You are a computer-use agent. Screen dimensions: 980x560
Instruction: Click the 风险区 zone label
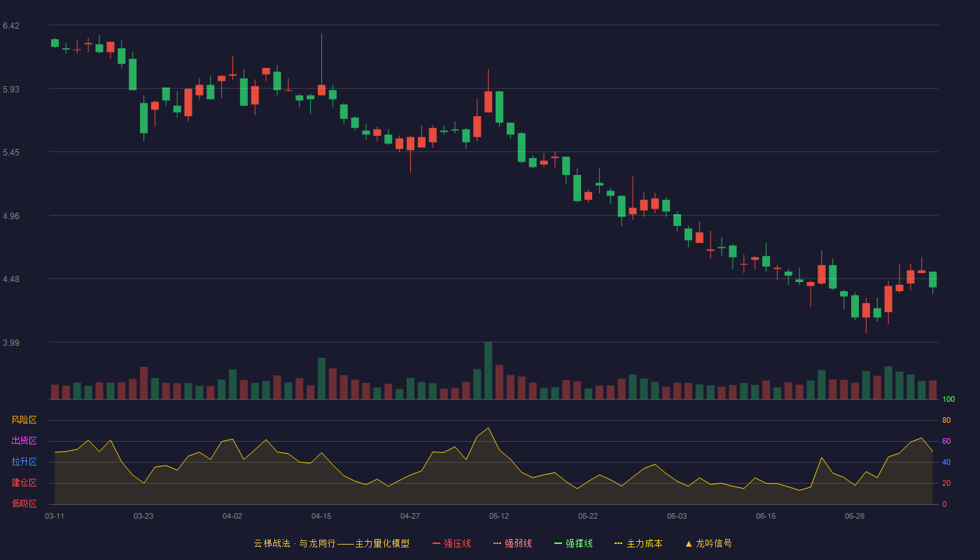(24, 420)
